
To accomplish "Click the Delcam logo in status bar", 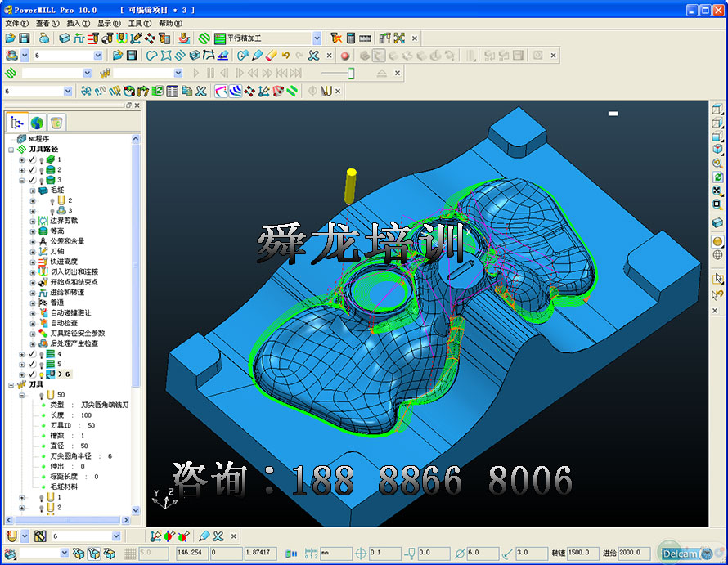I will (685, 553).
